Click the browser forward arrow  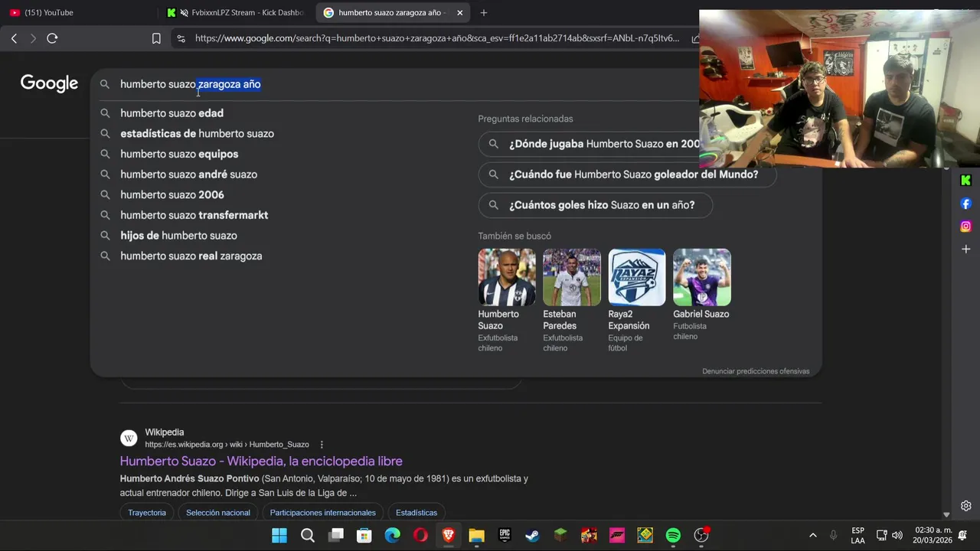33,38
